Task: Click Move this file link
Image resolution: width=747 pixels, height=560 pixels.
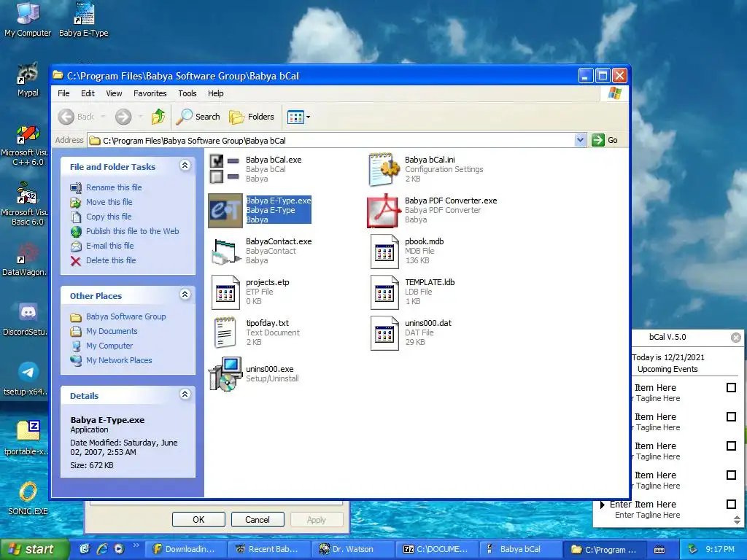Action: coord(109,202)
